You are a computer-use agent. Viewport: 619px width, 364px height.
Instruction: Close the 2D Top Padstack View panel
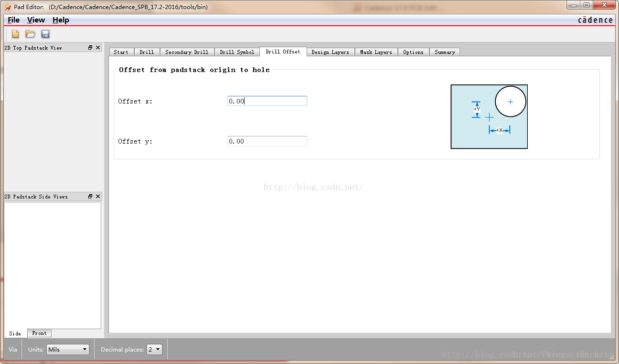[x=98, y=48]
